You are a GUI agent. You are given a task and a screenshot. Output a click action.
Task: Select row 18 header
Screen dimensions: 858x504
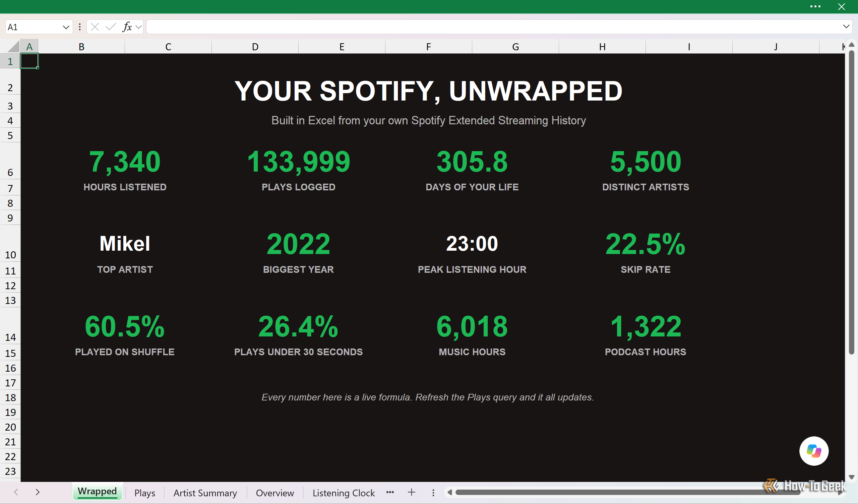(10, 397)
